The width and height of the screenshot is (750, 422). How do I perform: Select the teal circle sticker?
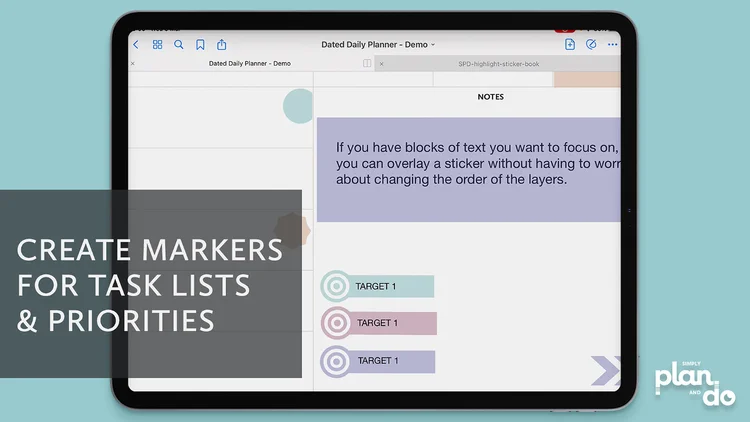point(298,106)
